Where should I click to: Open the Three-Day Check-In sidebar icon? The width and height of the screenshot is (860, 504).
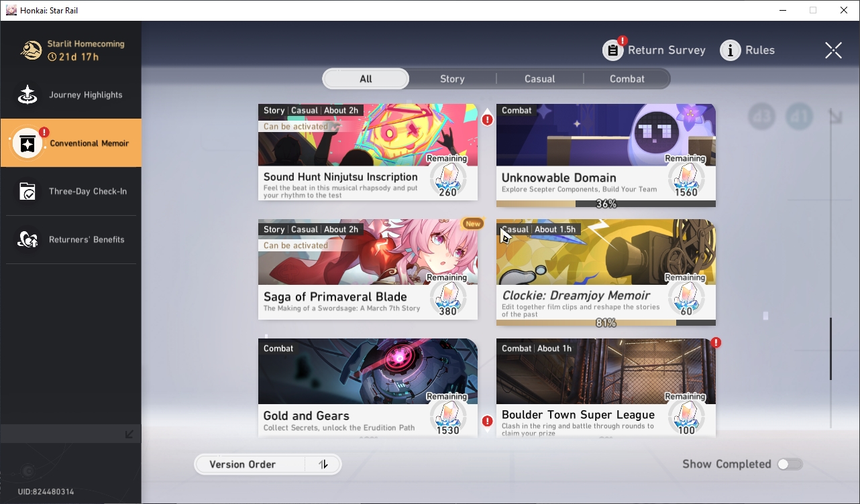pos(28,192)
